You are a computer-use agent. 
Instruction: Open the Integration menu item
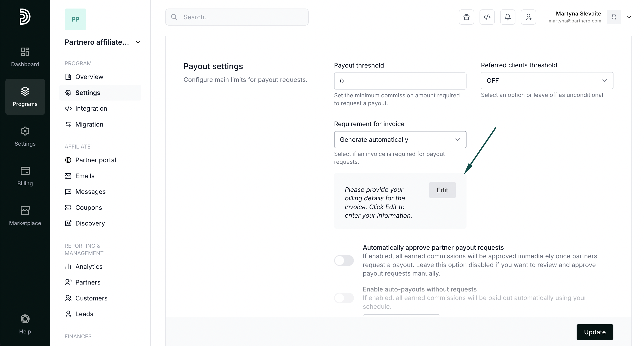[91, 108]
